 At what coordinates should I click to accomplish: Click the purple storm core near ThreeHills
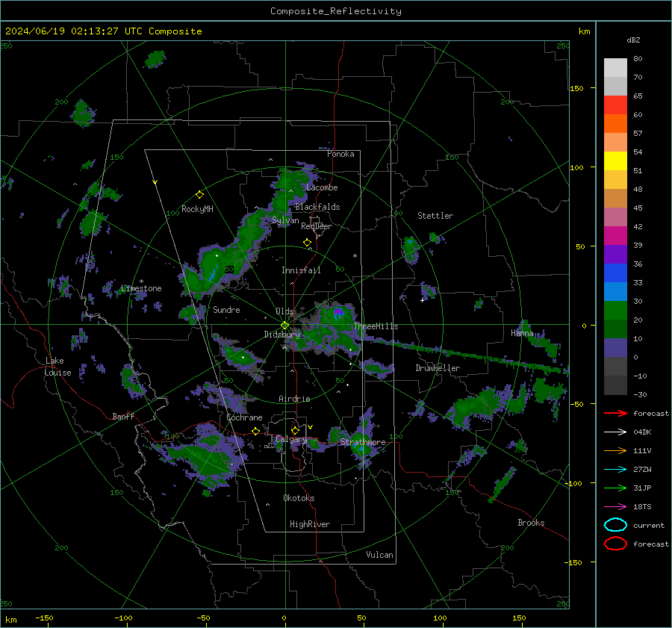coord(338,311)
